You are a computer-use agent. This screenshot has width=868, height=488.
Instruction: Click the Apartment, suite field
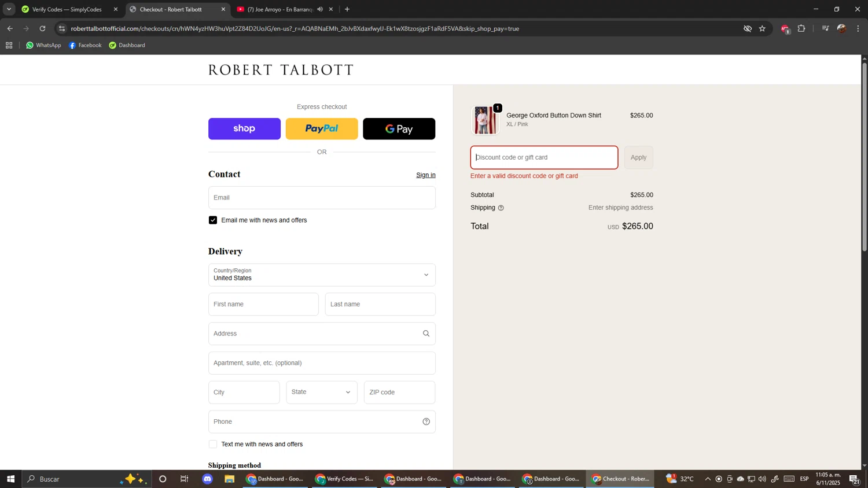[322, 363]
